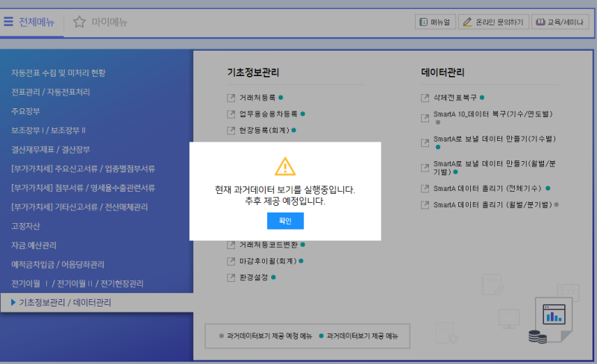Viewport: 597px width, 364px height.
Task: Open the 전체메뉴 hamburger icon
Action: point(8,22)
